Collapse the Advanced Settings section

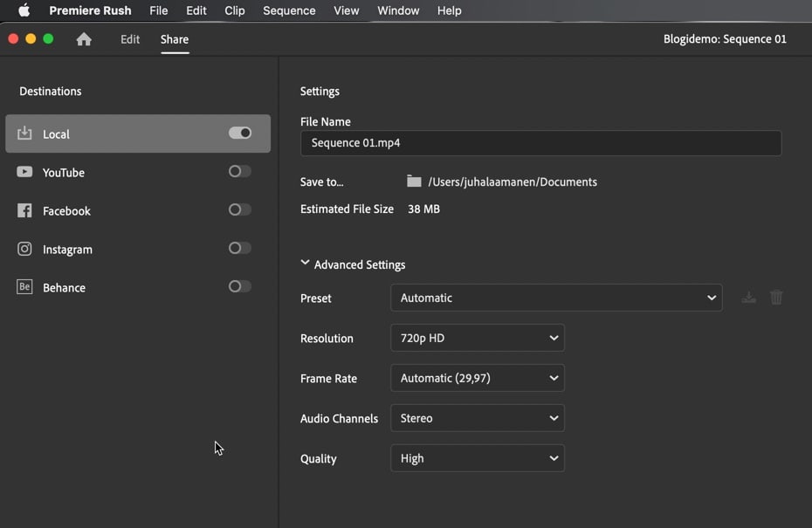tap(305, 264)
